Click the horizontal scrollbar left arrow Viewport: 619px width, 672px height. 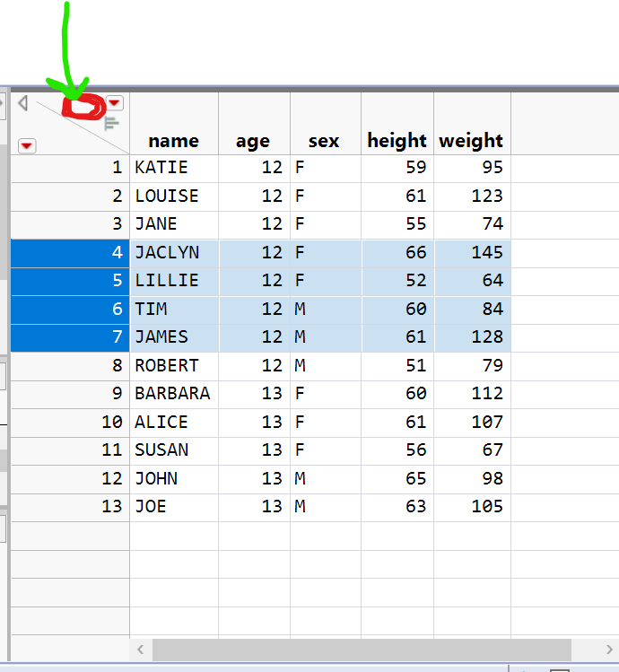tap(141, 650)
